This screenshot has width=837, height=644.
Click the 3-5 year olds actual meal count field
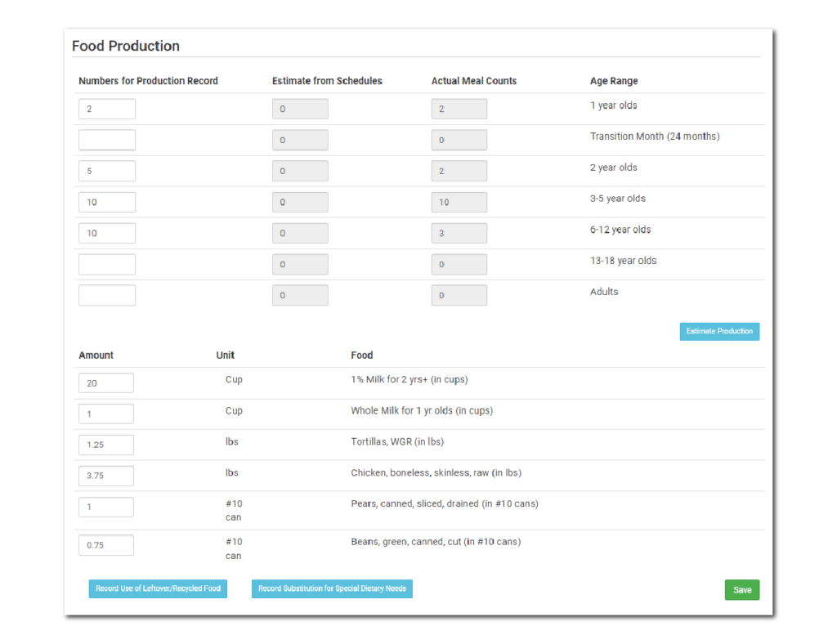click(459, 202)
